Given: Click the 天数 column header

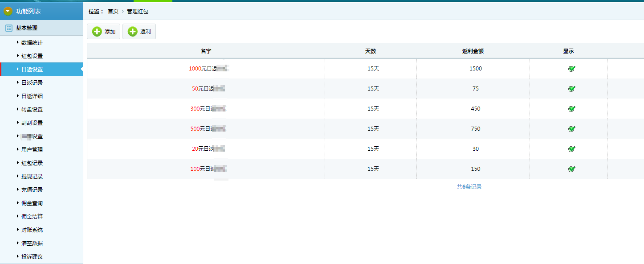Looking at the screenshot, I should [x=371, y=51].
